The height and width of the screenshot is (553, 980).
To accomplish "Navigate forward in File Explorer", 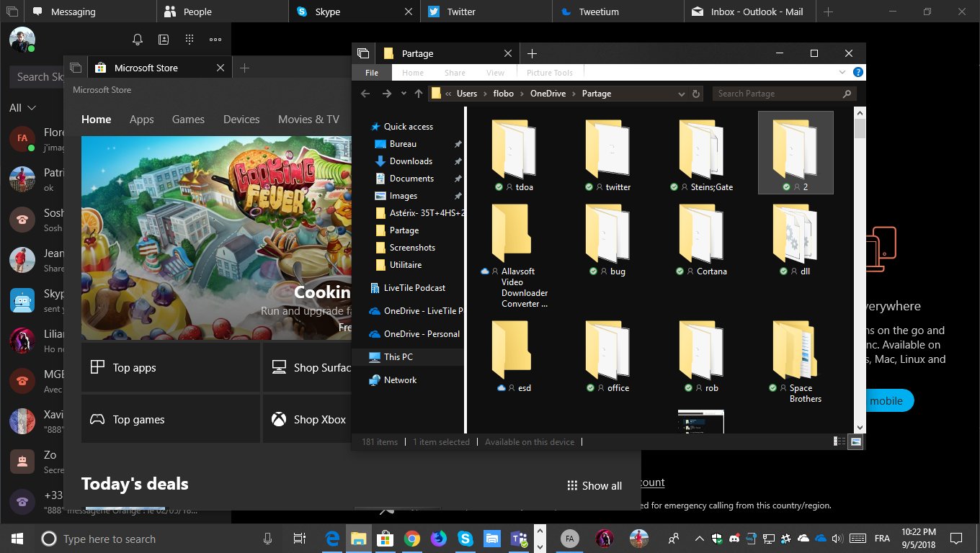I will (387, 94).
